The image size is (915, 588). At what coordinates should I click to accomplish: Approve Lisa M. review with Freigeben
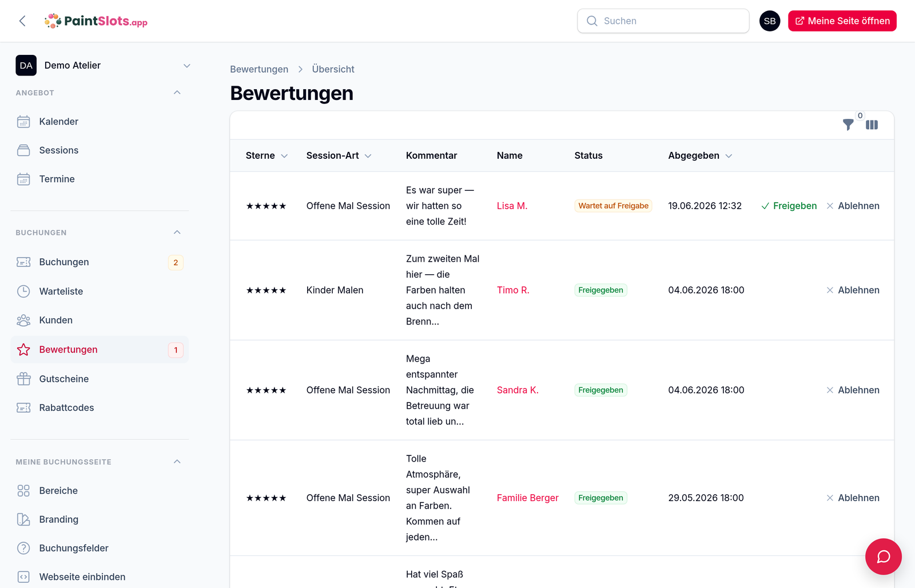tap(789, 206)
